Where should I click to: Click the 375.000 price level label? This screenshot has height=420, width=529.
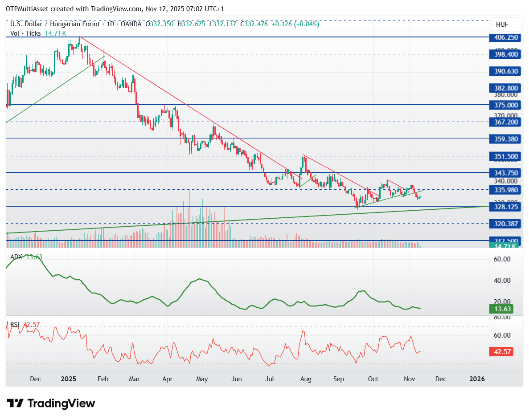click(x=504, y=105)
